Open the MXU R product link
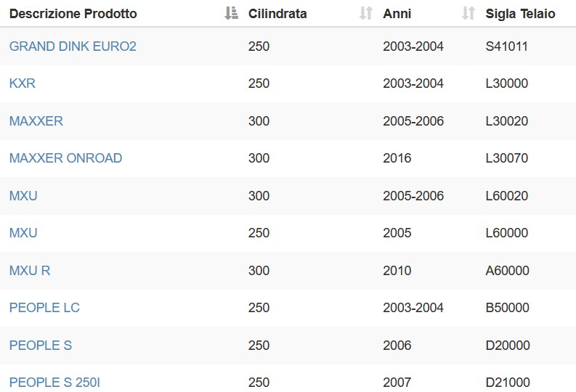 30,271
